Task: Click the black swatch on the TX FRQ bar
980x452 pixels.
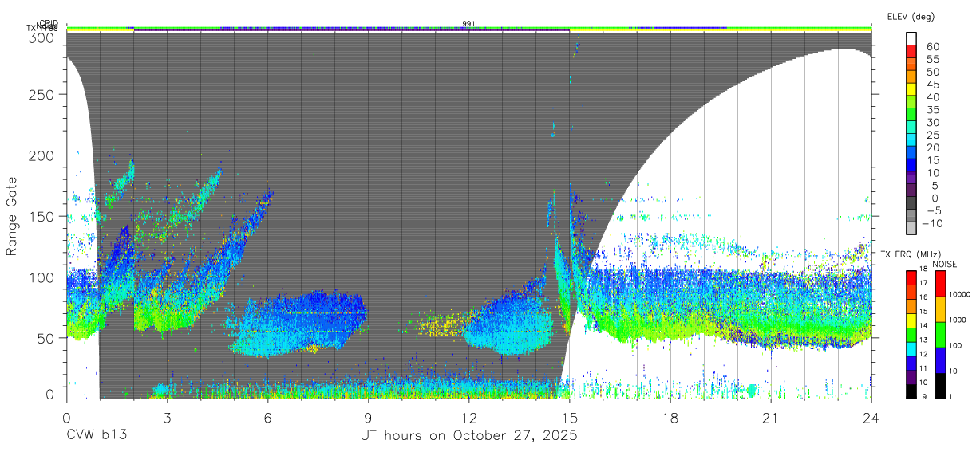Action: (911, 391)
